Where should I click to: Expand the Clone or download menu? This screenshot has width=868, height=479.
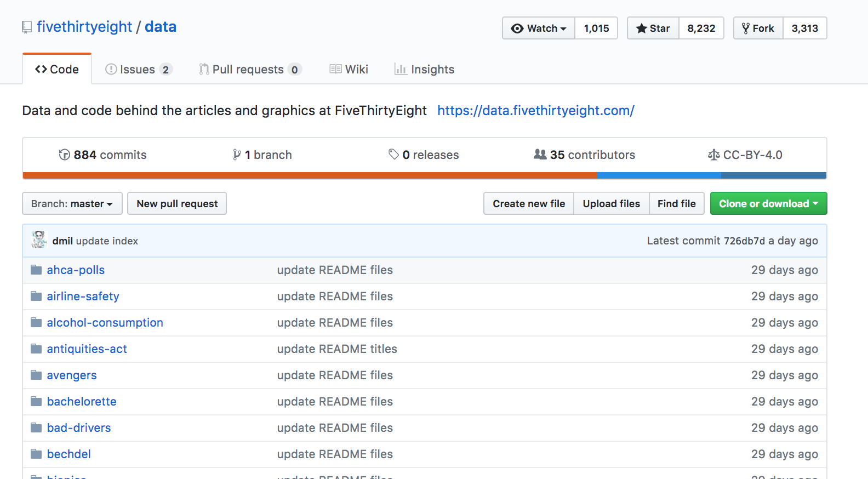(768, 204)
